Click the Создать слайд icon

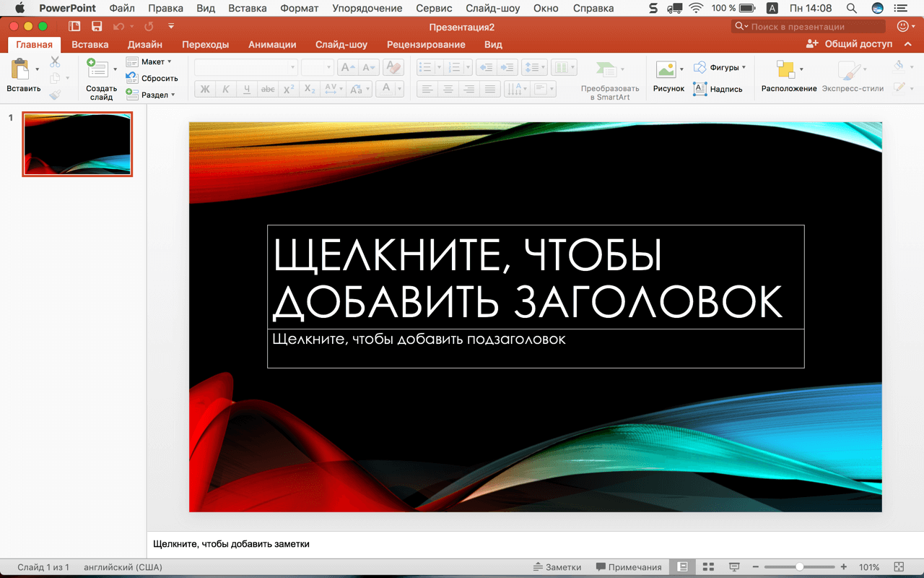[x=97, y=70]
